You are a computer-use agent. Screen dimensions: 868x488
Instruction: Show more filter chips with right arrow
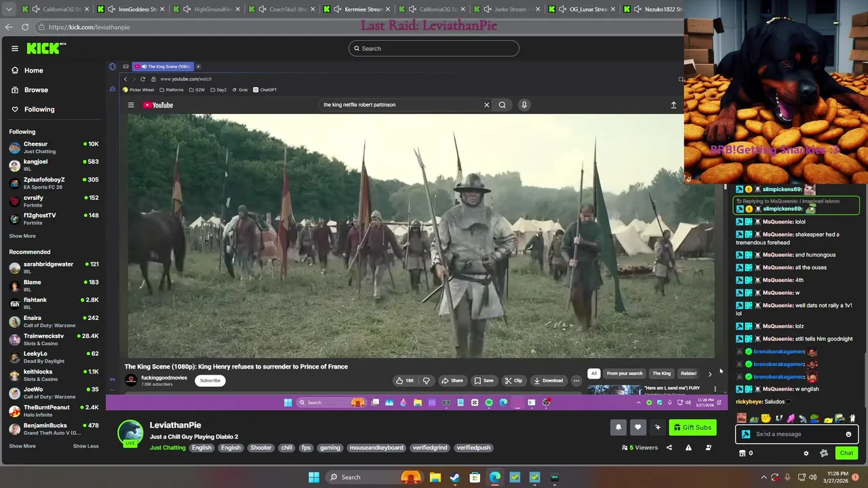710,373
